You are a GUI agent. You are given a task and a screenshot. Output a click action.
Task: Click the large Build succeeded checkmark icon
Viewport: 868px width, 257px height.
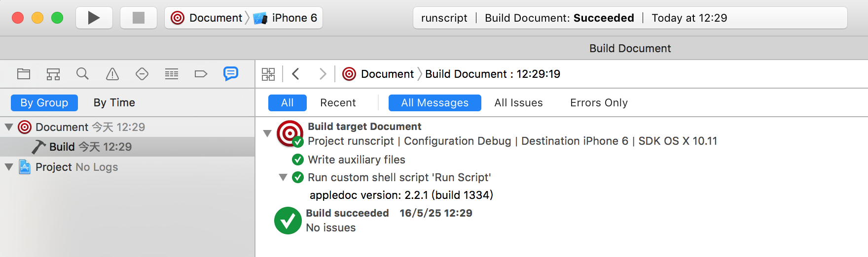288,221
